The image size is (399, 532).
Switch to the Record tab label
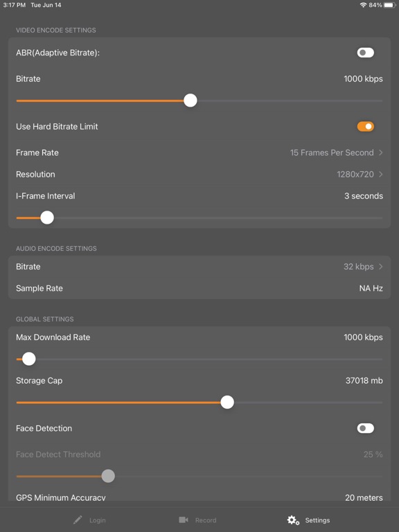click(x=206, y=520)
